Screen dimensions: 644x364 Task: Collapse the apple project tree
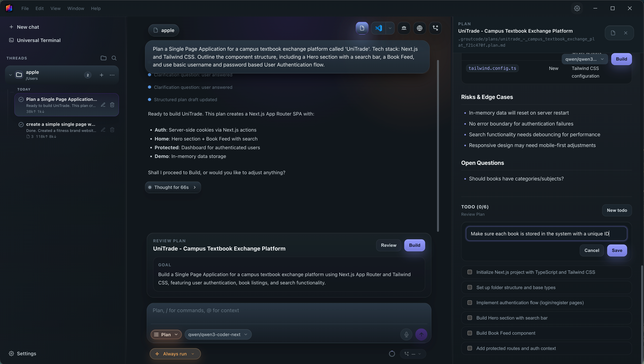[10, 75]
